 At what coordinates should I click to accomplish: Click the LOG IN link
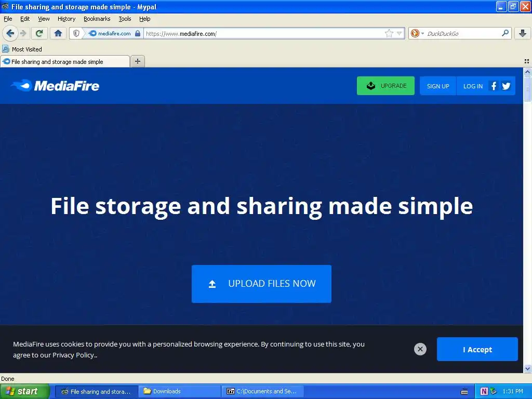click(473, 86)
